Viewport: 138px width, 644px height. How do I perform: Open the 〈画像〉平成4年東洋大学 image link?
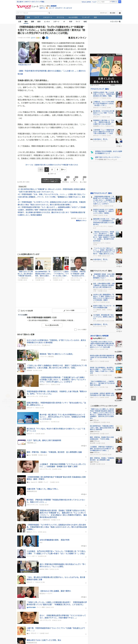(x=52, y=72)
